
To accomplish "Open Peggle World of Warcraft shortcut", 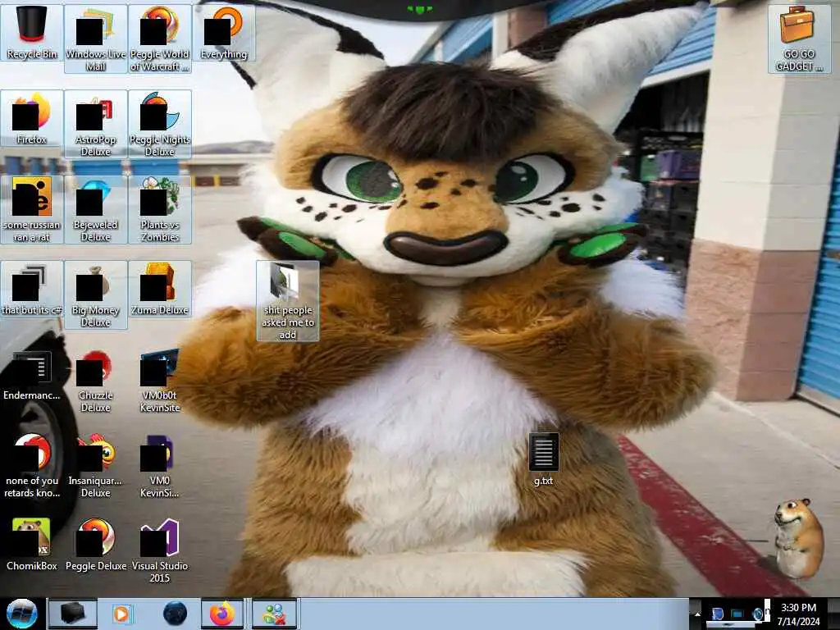I will click(160, 39).
